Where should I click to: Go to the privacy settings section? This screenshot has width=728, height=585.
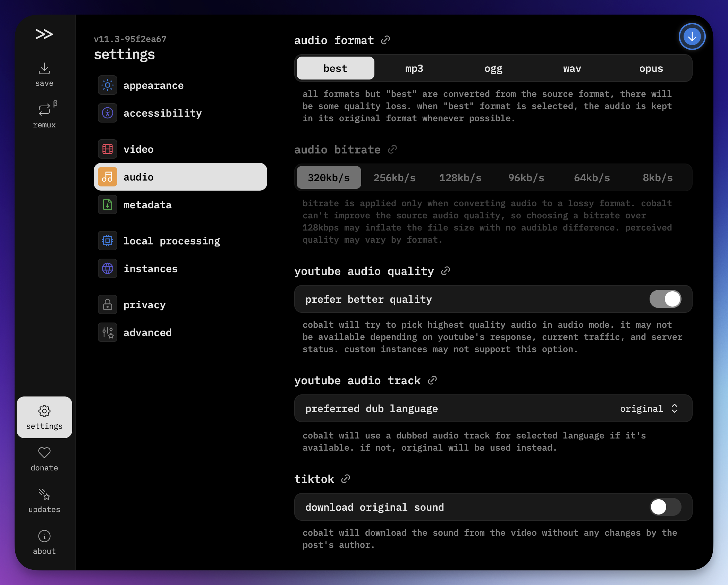144,305
